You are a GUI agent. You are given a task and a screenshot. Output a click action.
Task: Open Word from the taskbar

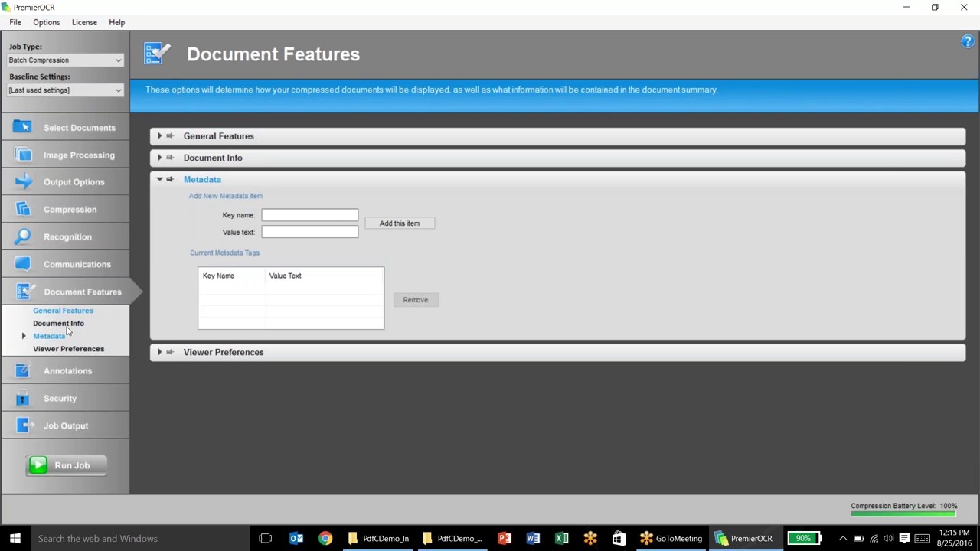pos(533,538)
